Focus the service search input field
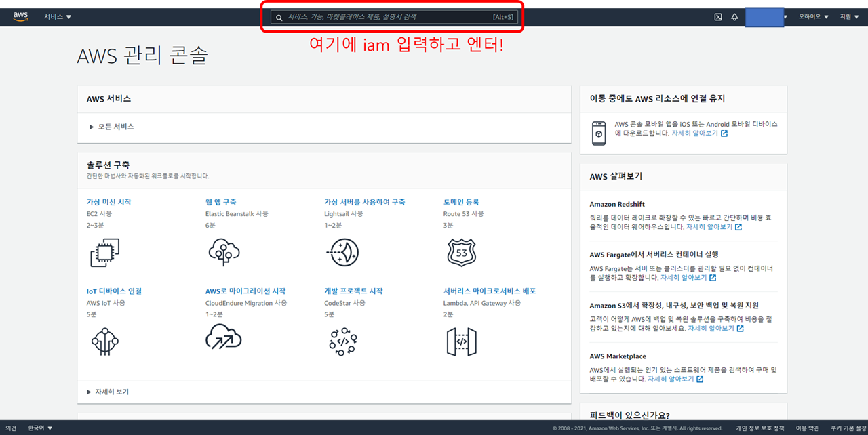The image size is (868, 435). [x=394, y=17]
